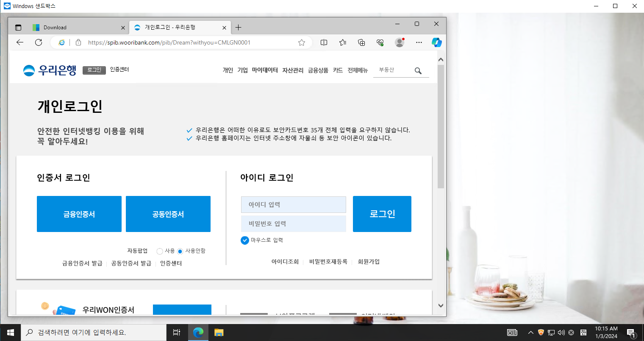This screenshot has width=644, height=341.
Task: Open the notification center
Action: (x=631, y=333)
